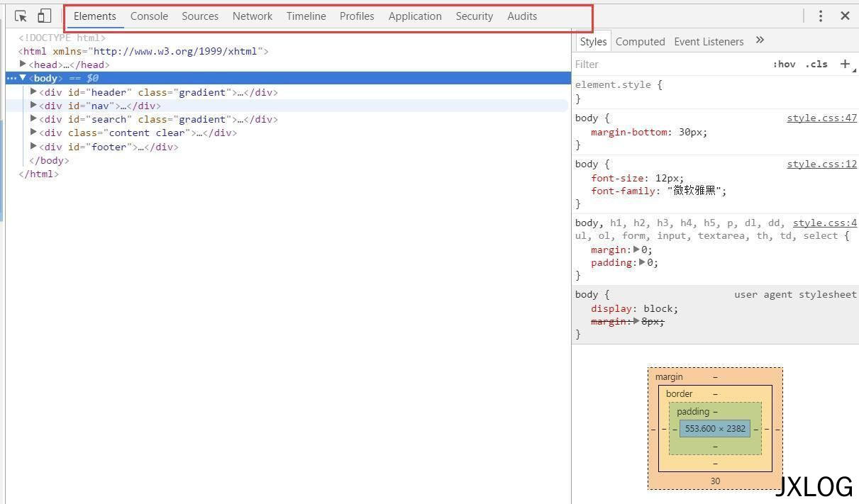Open the Profiles tab
Viewport: 859px width, 504px height.
coord(357,16)
